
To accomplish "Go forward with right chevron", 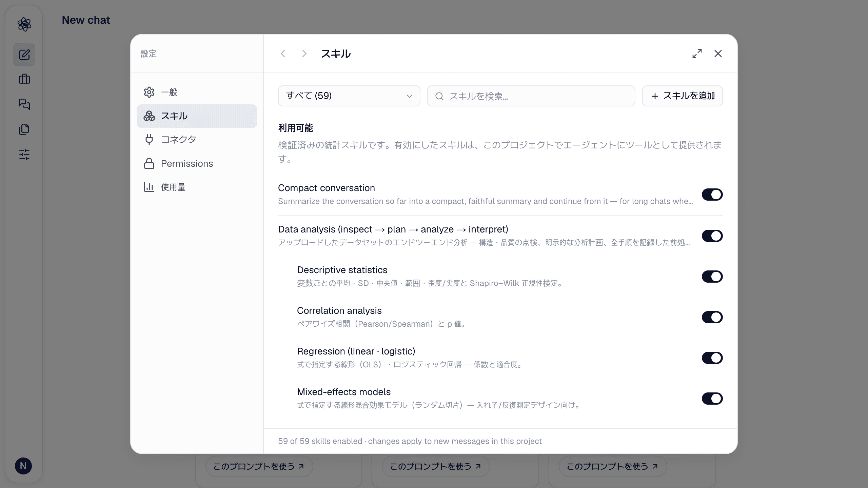I will pos(304,54).
